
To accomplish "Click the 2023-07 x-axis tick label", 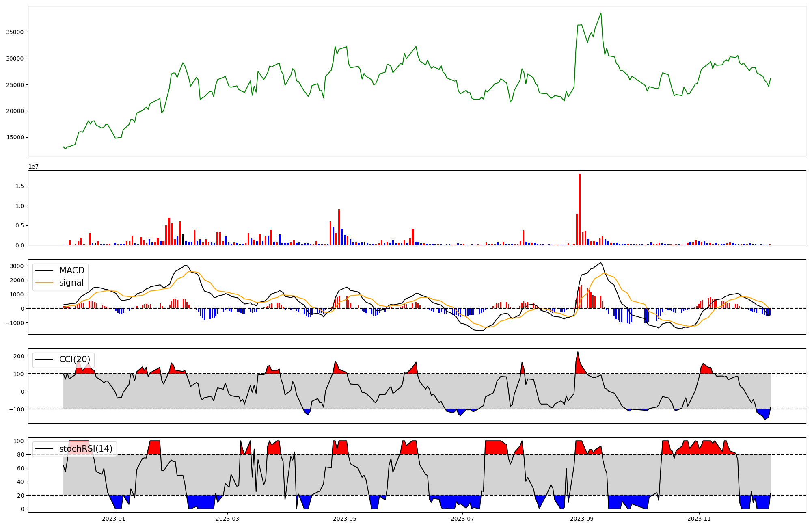I will (x=462, y=519).
